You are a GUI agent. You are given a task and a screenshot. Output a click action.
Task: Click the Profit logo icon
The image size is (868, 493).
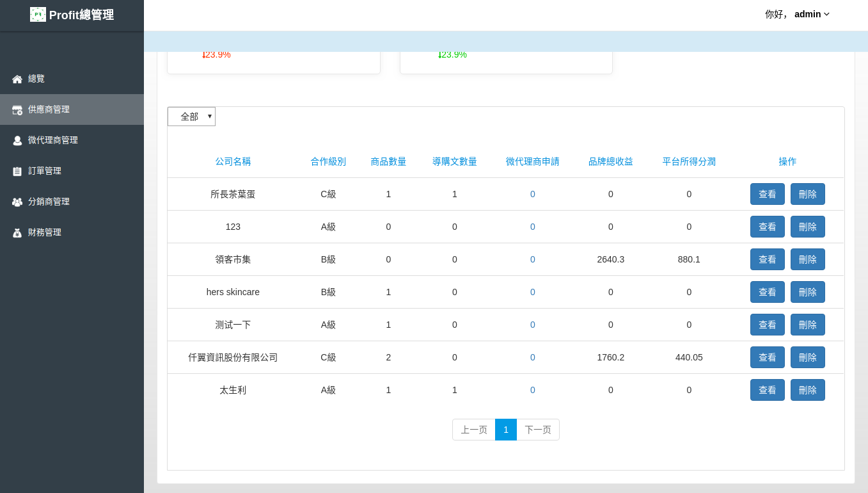pyautogui.click(x=38, y=15)
